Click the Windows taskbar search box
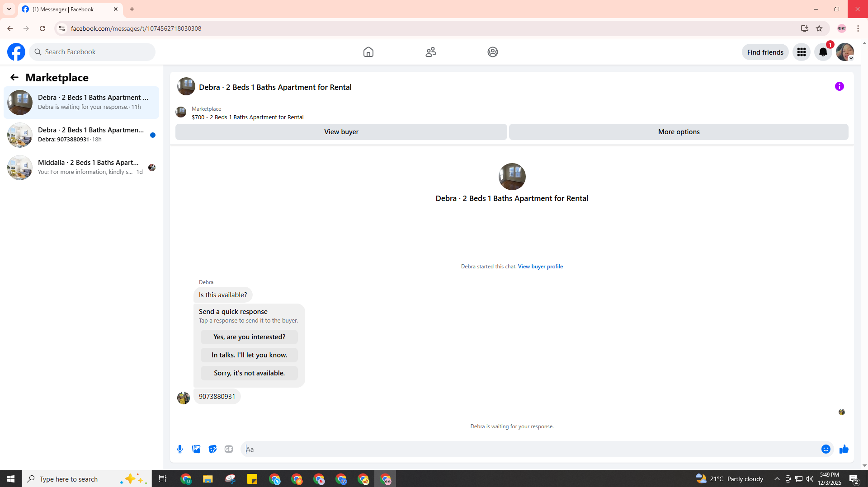 (87, 479)
